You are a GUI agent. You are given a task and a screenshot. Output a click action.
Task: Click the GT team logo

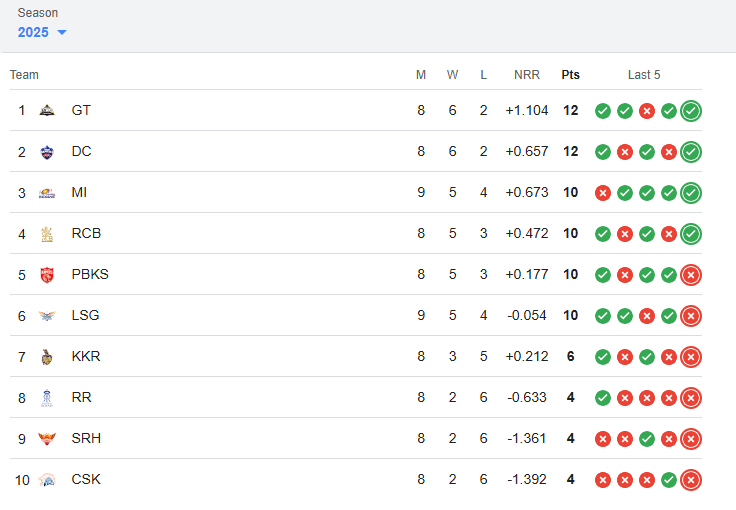47,111
